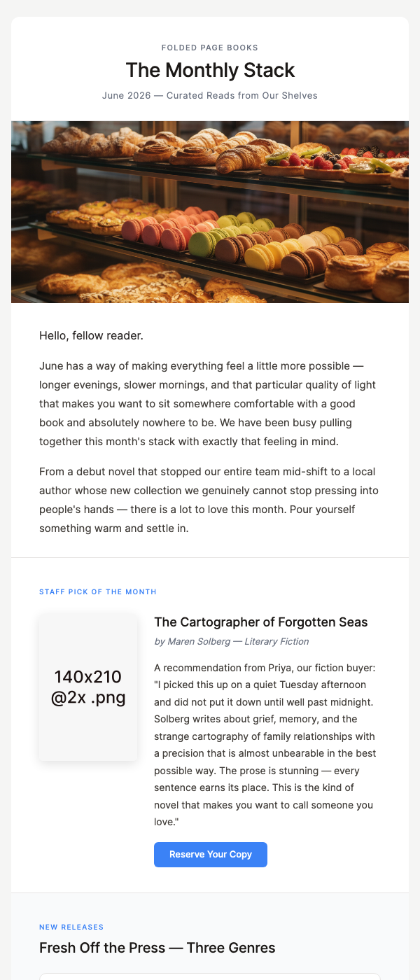Click the June 2026 curated reads subtitle
Image resolution: width=420 pixels, height=980 pixels.
point(210,95)
